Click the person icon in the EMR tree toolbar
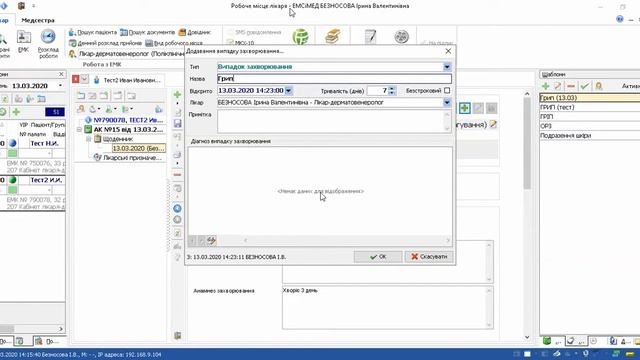 click(x=81, y=109)
